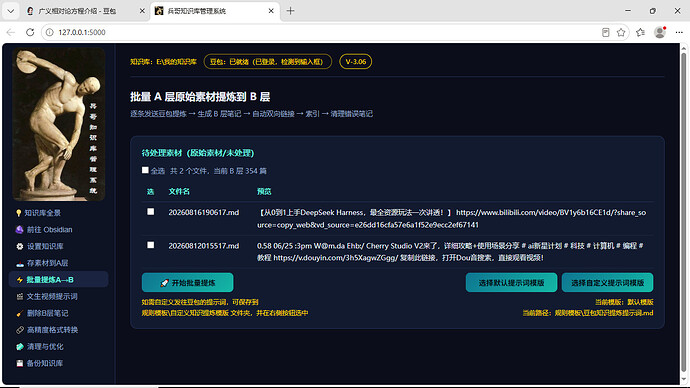Image resolution: width=690 pixels, height=388 pixels.
Task: Click the 待处理素材 section heading
Action: [x=198, y=153]
